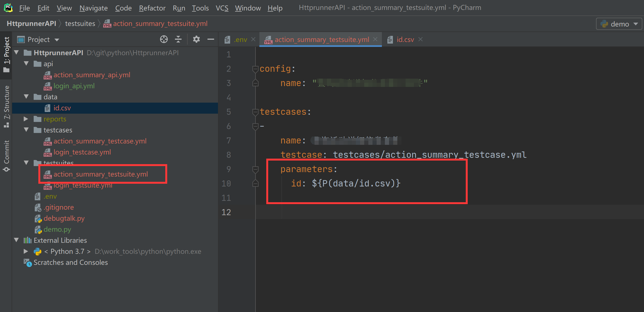
Task: Click the Collapse All icon in Project panel
Action: (x=178, y=39)
